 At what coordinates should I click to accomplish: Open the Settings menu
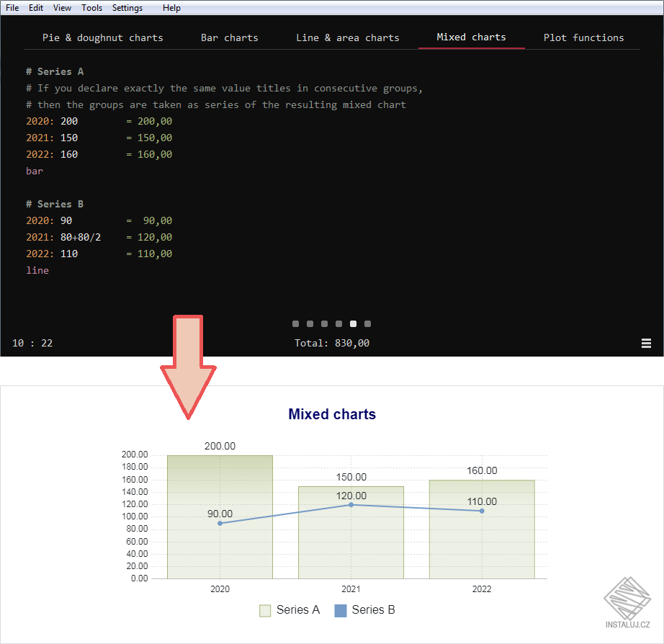pyautogui.click(x=127, y=8)
